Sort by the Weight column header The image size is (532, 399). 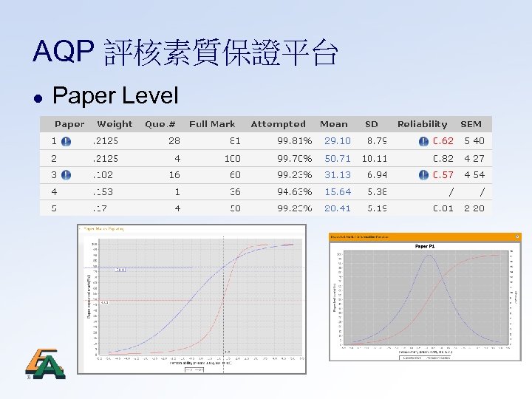[x=115, y=124]
